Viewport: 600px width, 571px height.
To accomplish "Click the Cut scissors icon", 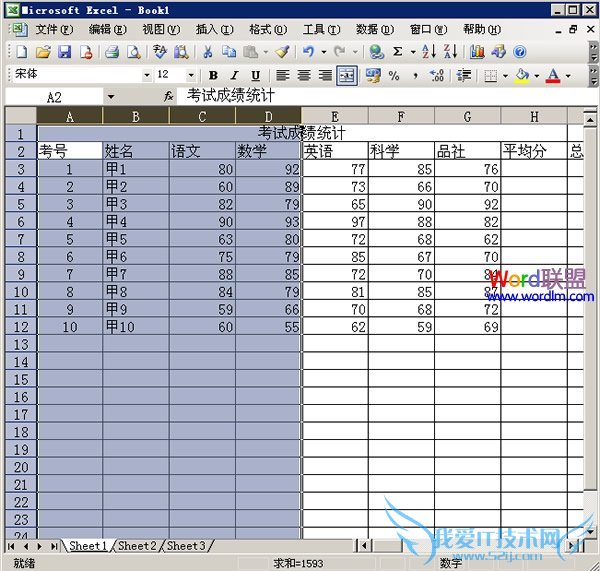I will 207,52.
